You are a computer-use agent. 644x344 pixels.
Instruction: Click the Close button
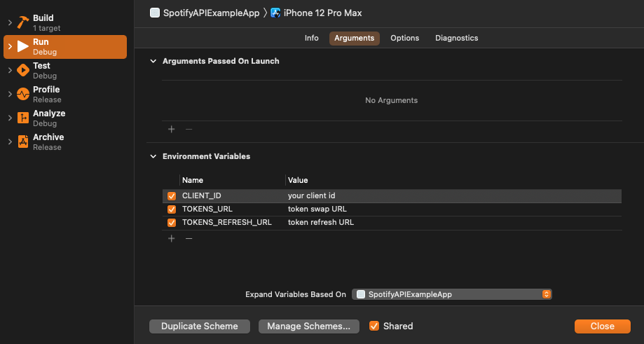pyautogui.click(x=602, y=326)
